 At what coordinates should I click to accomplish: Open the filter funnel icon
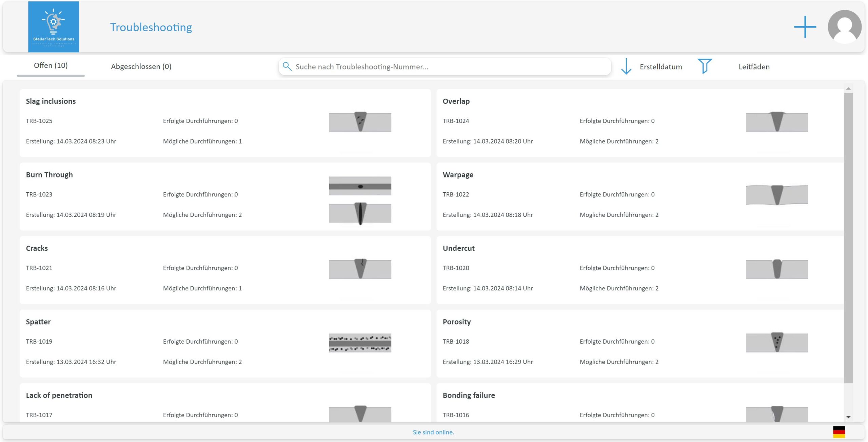(705, 66)
